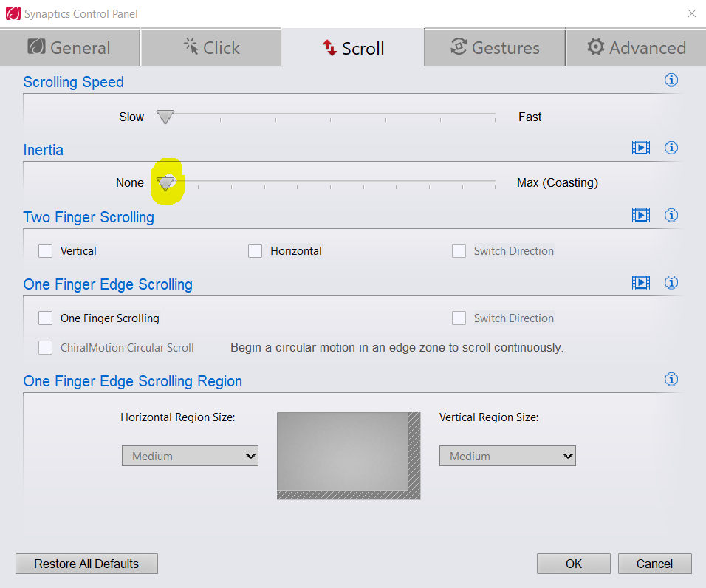Open the Click tab
The height and width of the screenshot is (588, 706).
210,47
